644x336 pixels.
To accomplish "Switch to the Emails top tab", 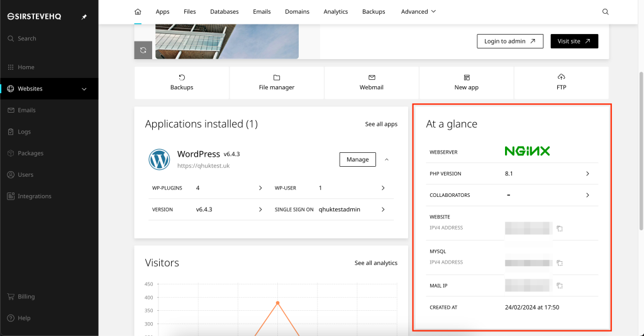I will pyautogui.click(x=262, y=11).
